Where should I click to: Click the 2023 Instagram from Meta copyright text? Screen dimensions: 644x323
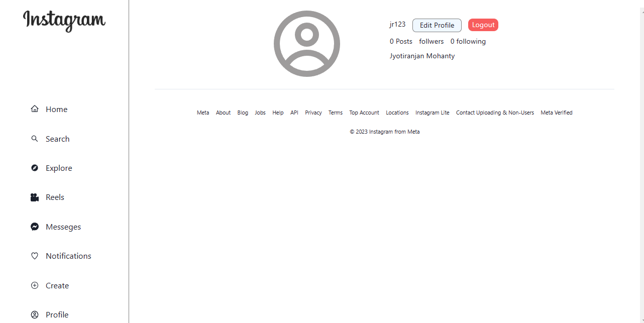click(x=385, y=132)
